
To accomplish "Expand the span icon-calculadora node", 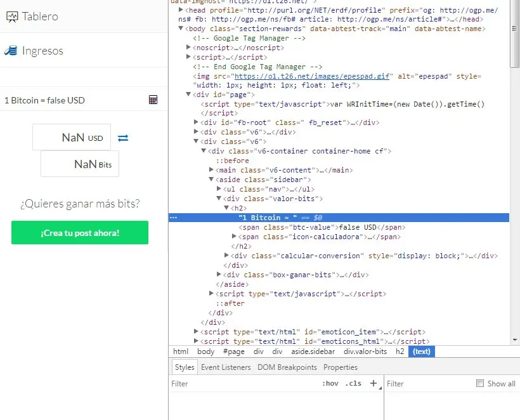I will tap(234, 237).
